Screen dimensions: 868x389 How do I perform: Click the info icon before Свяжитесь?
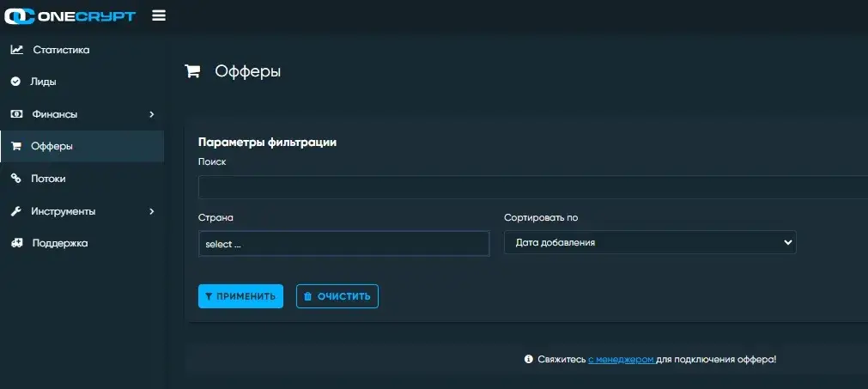(x=529, y=360)
